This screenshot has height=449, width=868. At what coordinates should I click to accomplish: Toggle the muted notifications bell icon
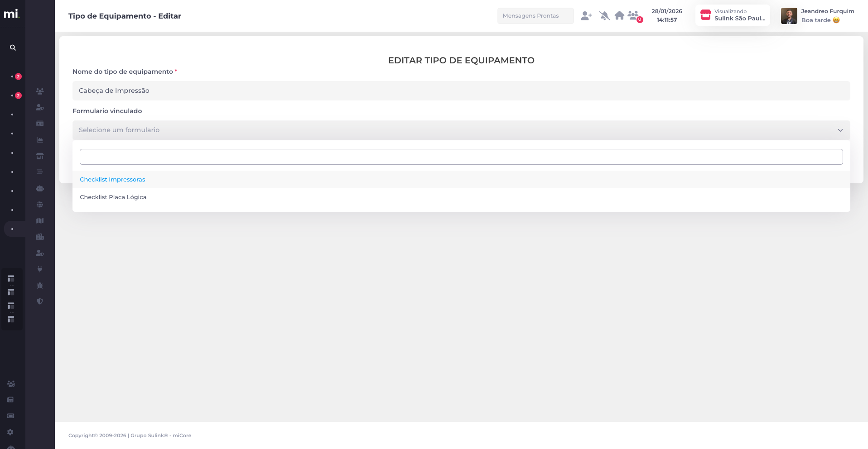[604, 16]
